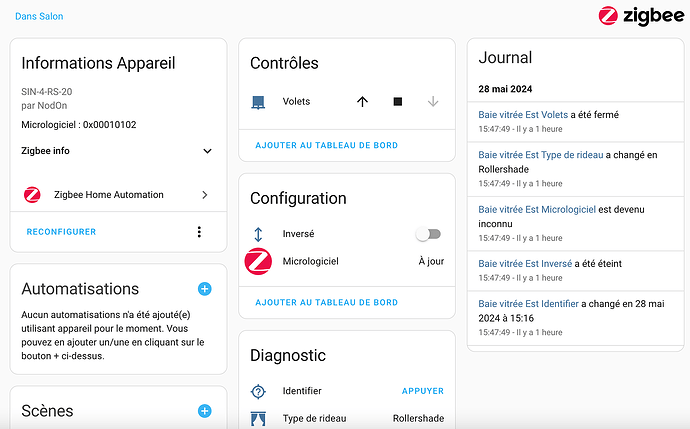The image size is (690, 429).
Task: Click the Zigbee icon beside Micrologiciel
Action: (258, 261)
